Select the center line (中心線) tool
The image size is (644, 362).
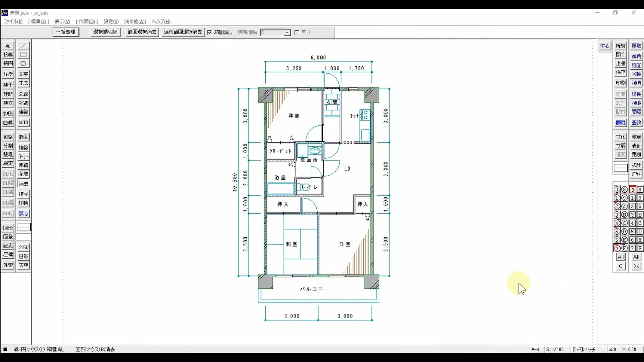coord(23,103)
